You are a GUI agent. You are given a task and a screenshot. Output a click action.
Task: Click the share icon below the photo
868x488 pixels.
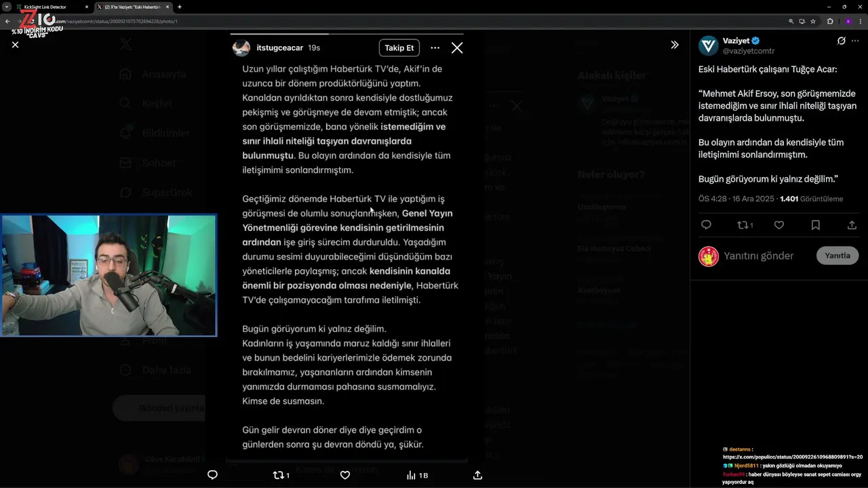477,475
